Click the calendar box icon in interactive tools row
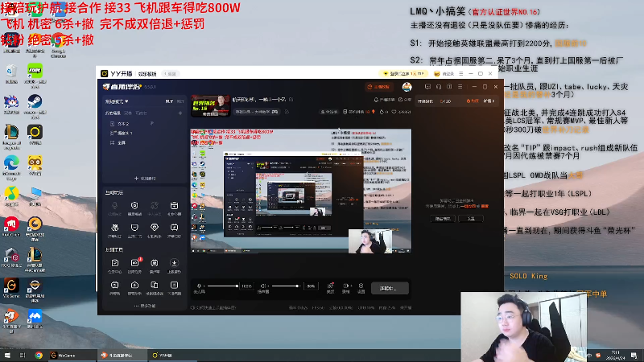This screenshot has width=644, height=362. [174, 208]
